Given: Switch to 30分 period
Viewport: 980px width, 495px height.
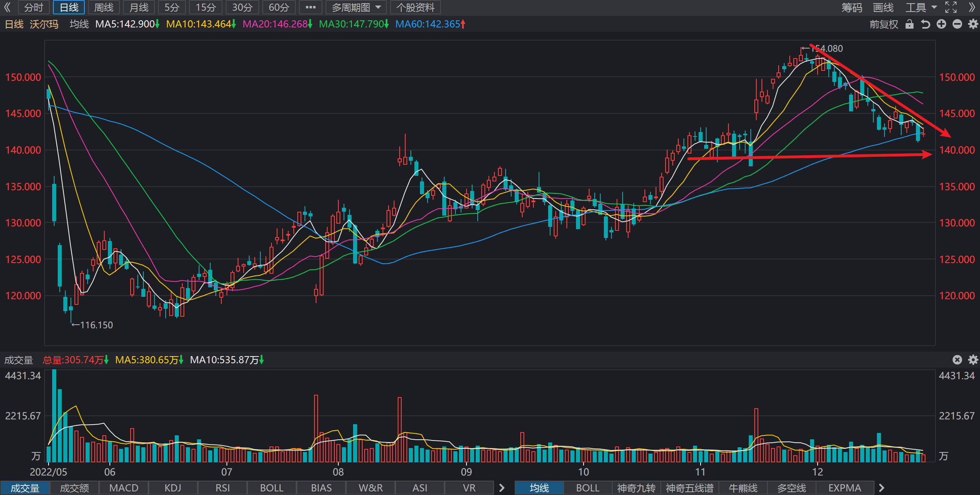Looking at the screenshot, I should tap(242, 7).
